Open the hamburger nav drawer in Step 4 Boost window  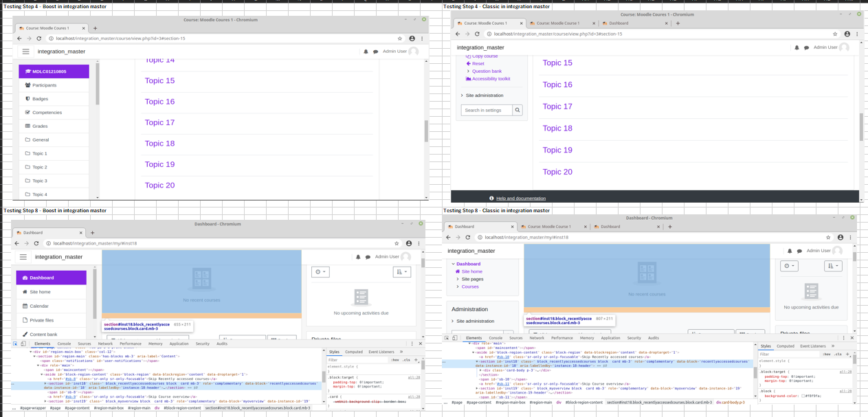(x=25, y=52)
